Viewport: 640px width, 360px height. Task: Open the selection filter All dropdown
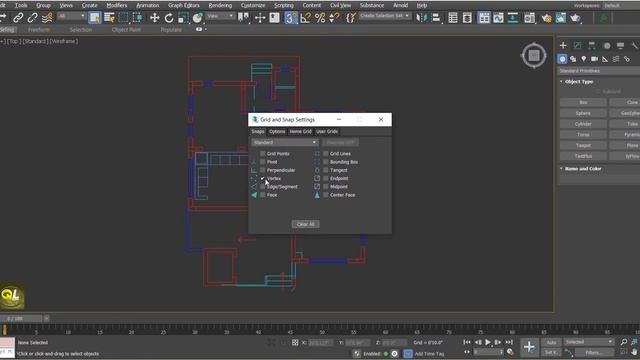point(71,16)
